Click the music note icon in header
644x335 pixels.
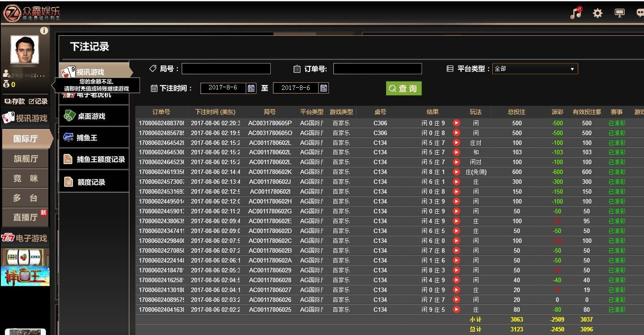click(x=576, y=13)
